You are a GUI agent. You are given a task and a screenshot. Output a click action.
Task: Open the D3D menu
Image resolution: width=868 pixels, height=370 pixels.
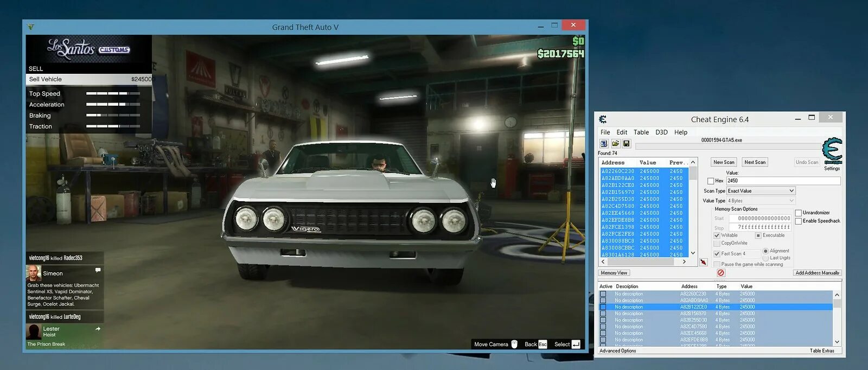(661, 132)
